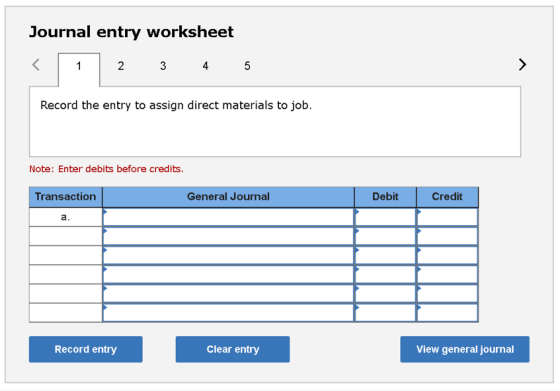Screen dimensions: 560x391
Task: Open General Journal account dropdown in last row
Action: coord(228,313)
